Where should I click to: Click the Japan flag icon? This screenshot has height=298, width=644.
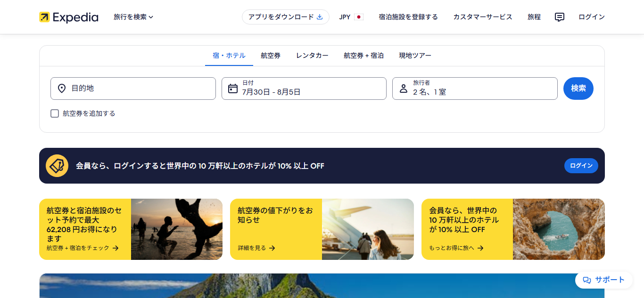(359, 17)
